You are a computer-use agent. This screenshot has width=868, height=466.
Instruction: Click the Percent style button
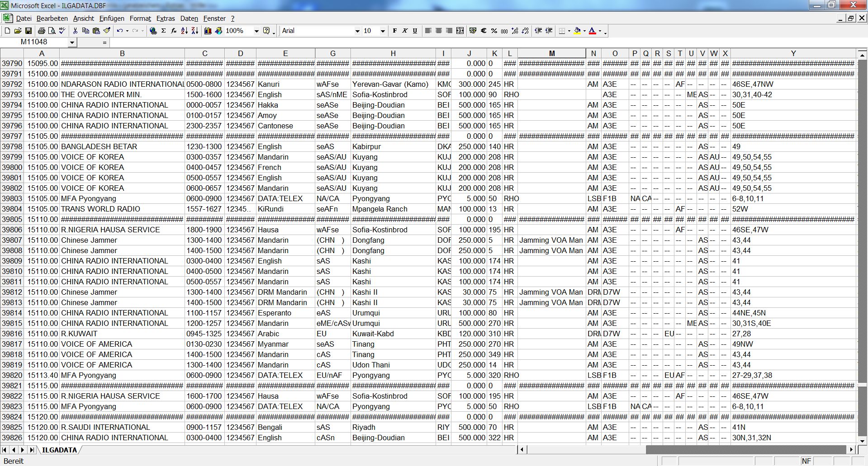(x=493, y=31)
